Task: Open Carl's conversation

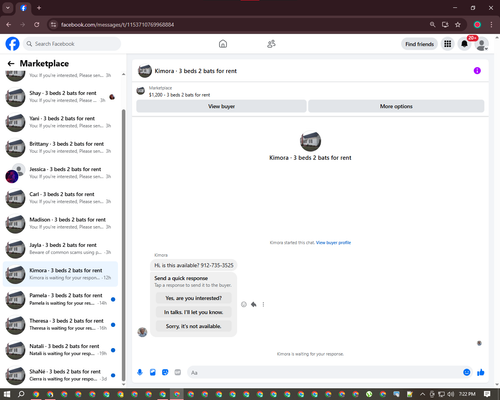Action: tap(60, 198)
